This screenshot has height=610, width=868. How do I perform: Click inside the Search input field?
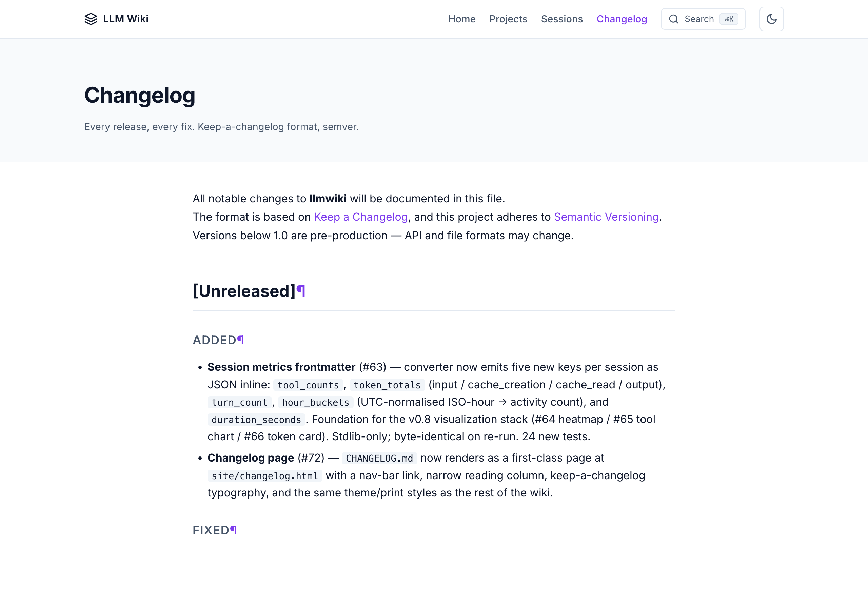pos(699,19)
